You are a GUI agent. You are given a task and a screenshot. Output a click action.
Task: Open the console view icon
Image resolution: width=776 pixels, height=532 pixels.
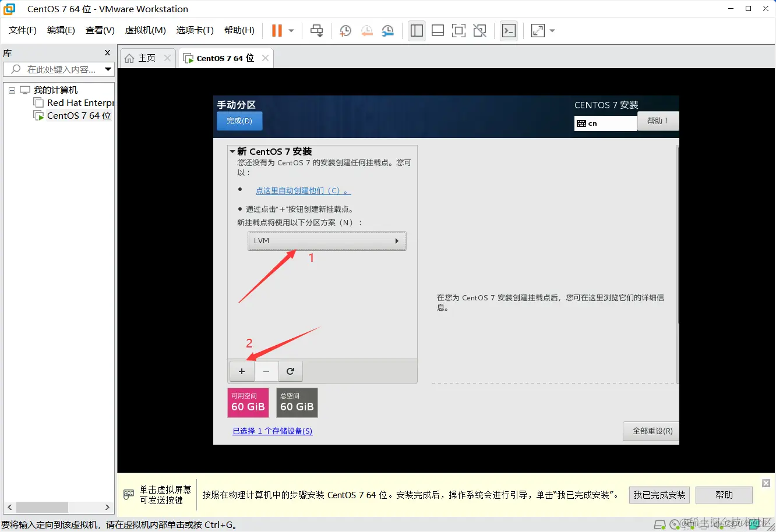pos(509,31)
